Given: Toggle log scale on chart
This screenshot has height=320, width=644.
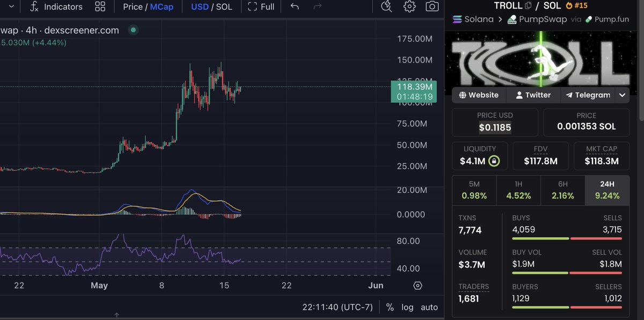Looking at the screenshot, I should (407, 308).
